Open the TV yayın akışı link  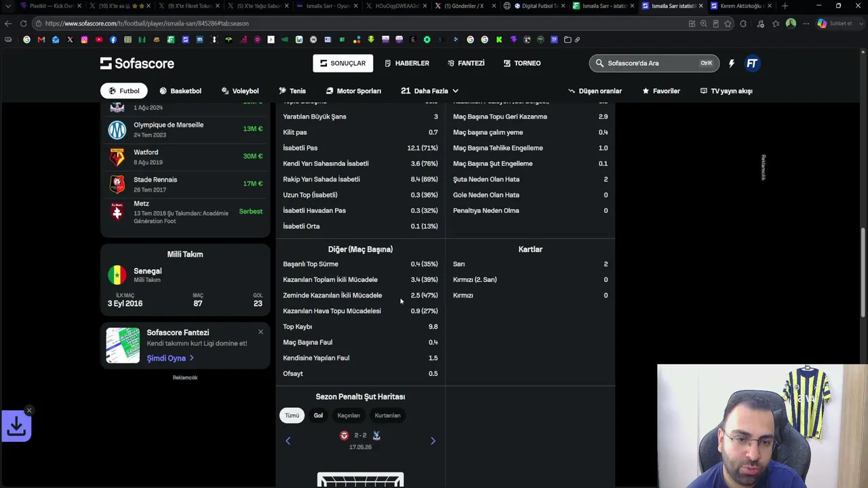pos(726,91)
